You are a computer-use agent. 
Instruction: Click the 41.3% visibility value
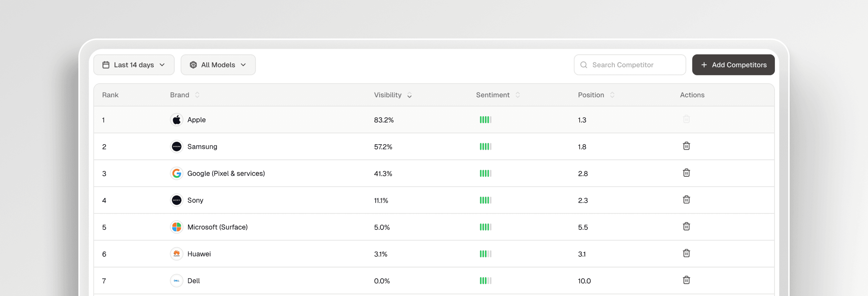[383, 174]
